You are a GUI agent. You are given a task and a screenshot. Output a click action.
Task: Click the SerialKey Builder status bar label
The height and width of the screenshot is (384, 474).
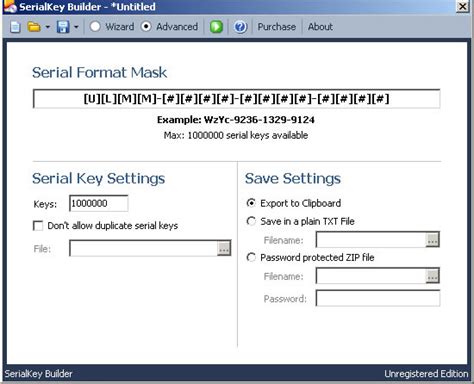38,374
